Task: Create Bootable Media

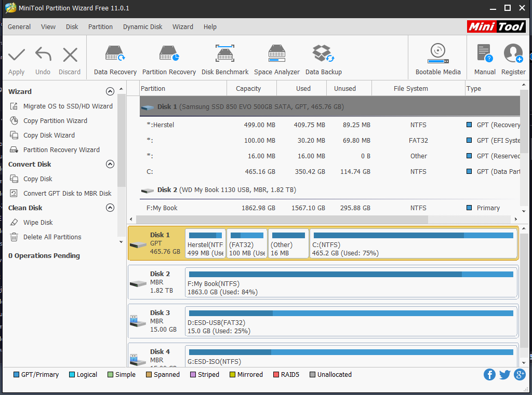Action: click(438, 59)
